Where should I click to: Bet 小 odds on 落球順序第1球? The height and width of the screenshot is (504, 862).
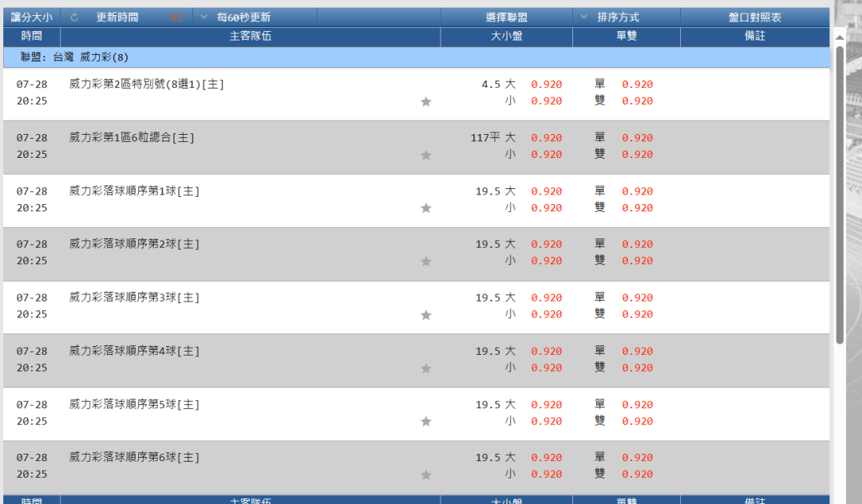[547, 208]
